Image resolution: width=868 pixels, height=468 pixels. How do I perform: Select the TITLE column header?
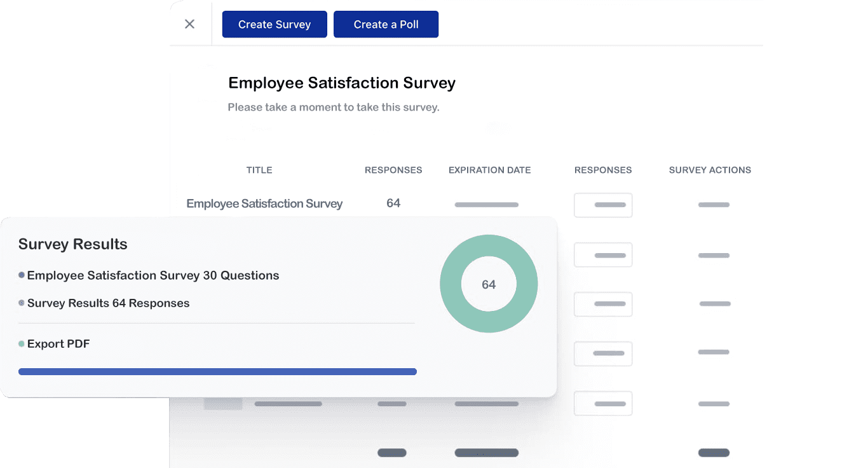(259, 170)
